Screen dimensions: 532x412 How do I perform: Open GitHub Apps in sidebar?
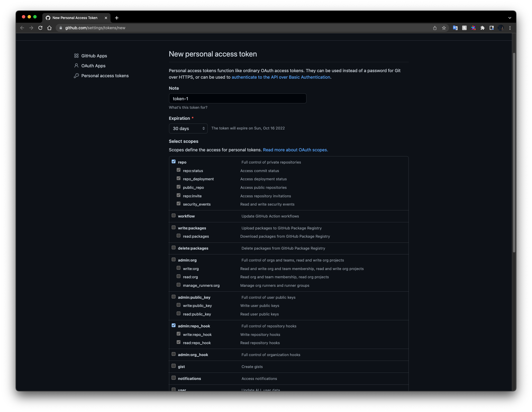coord(94,56)
